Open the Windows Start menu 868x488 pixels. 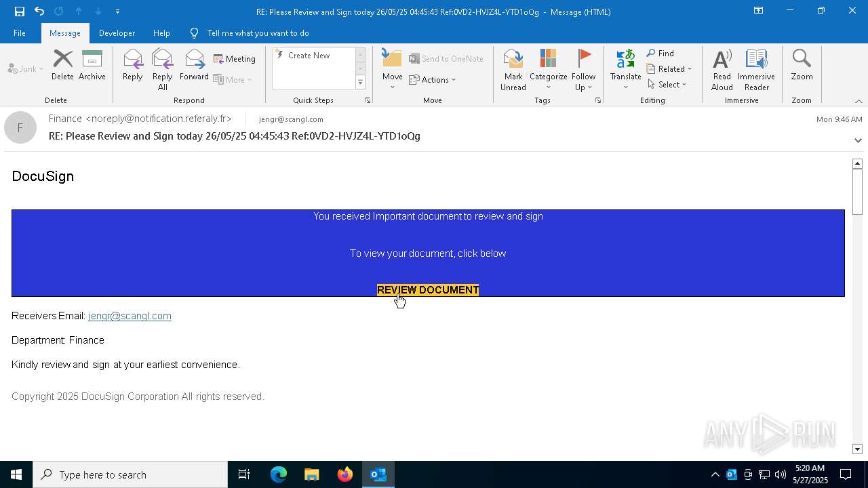click(16, 474)
